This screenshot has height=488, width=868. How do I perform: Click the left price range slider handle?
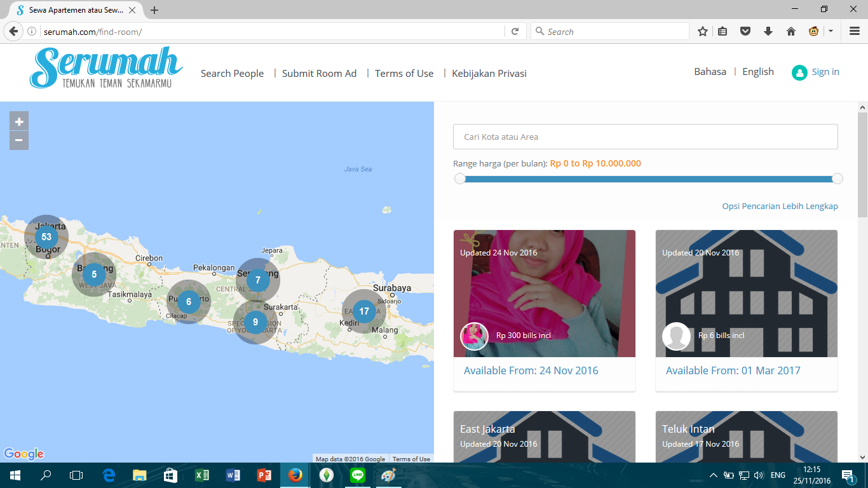coord(460,179)
